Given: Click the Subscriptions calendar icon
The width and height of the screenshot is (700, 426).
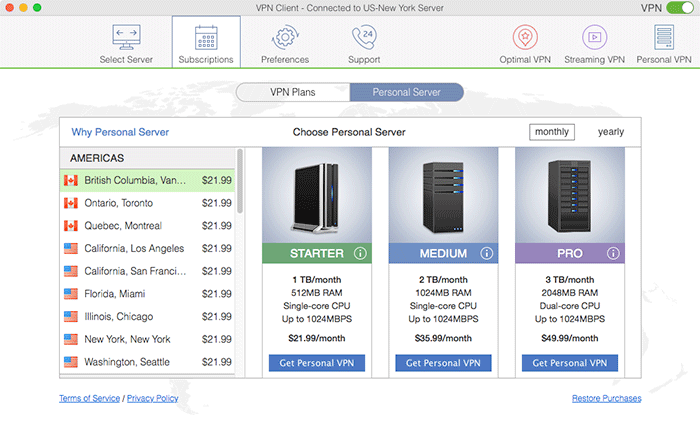Looking at the screenshot, I should coord(206,38).
